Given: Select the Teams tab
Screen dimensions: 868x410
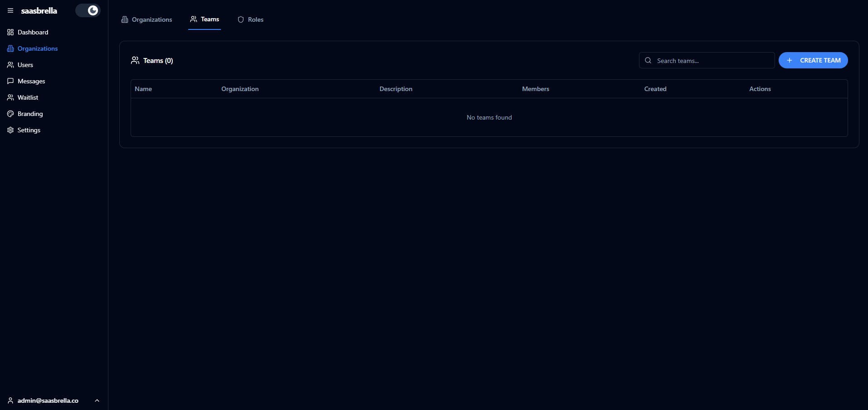Looking at the screenshot, I should [205, 19].
